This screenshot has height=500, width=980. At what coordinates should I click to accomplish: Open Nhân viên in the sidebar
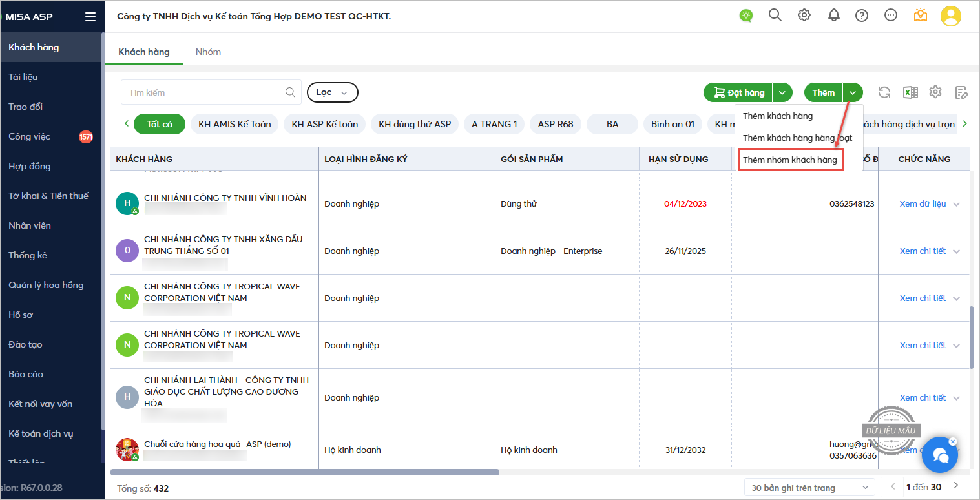pos(51,225)
